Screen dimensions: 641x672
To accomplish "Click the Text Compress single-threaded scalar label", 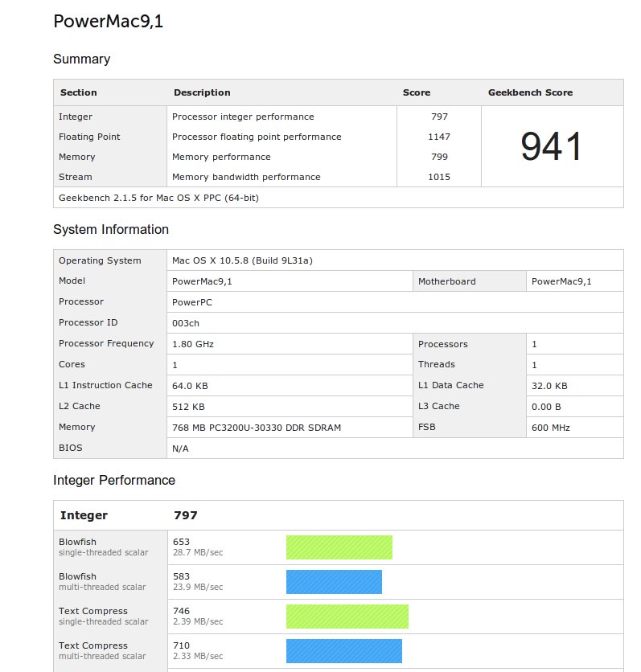I will pos(103,617).
